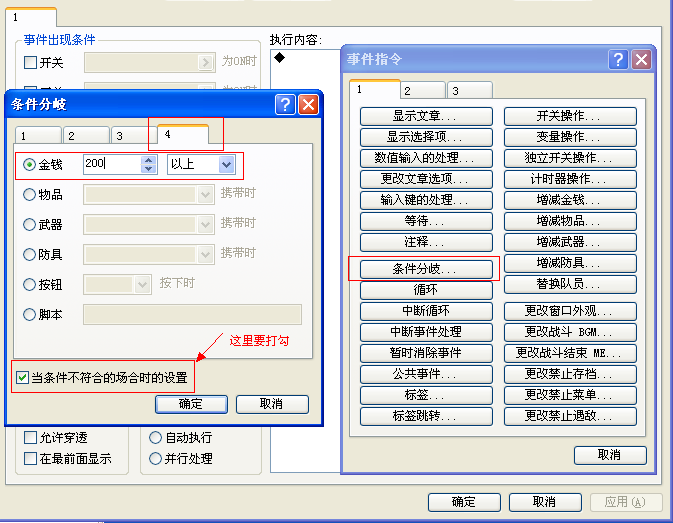Toggle 当条件不符合的场合时的设置 checkbox
This screenshot has height=523, width=673.
coord(22,378)
